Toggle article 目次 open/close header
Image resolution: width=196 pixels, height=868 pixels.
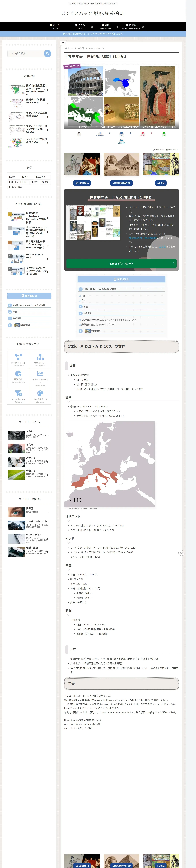click(121, 279)
